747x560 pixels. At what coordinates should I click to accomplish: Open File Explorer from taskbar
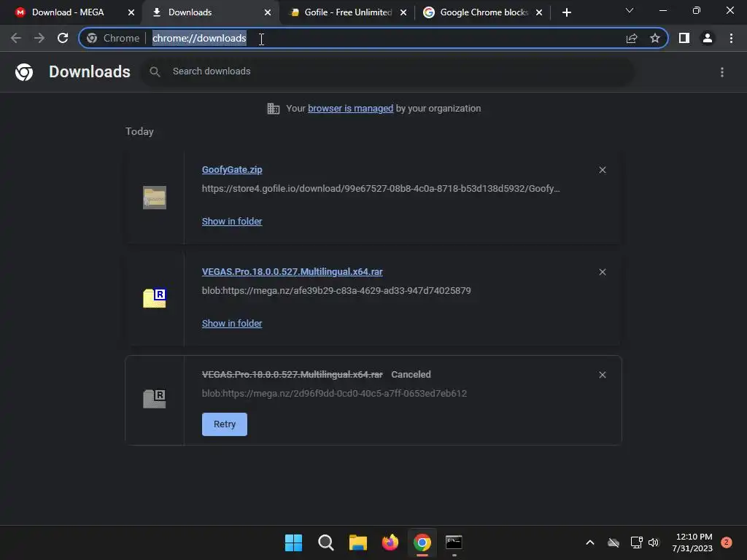click(357, 542)
